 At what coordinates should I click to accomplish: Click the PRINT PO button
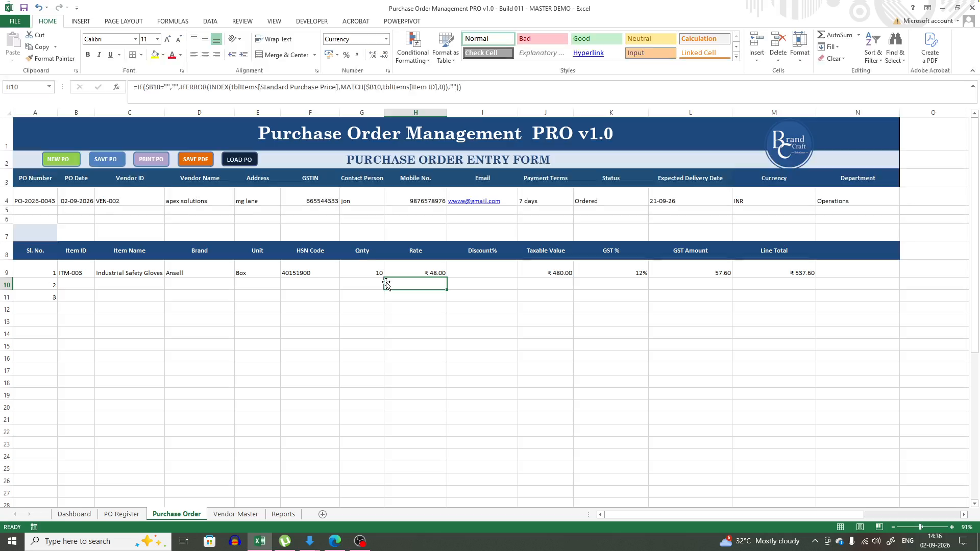point(151,159)
